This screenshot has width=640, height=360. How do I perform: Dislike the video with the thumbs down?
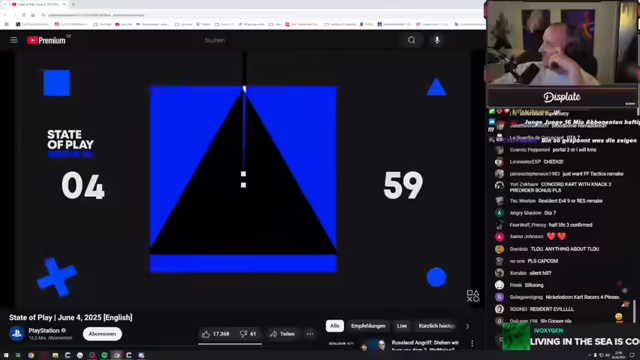click(x=249, y=334)
